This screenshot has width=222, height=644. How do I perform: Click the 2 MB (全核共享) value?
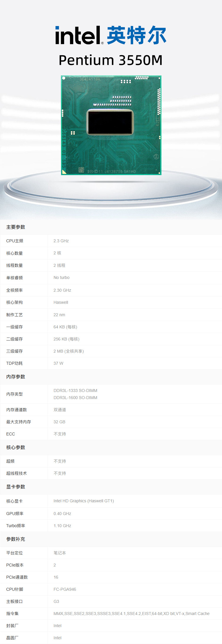click(x=69, y=351)
